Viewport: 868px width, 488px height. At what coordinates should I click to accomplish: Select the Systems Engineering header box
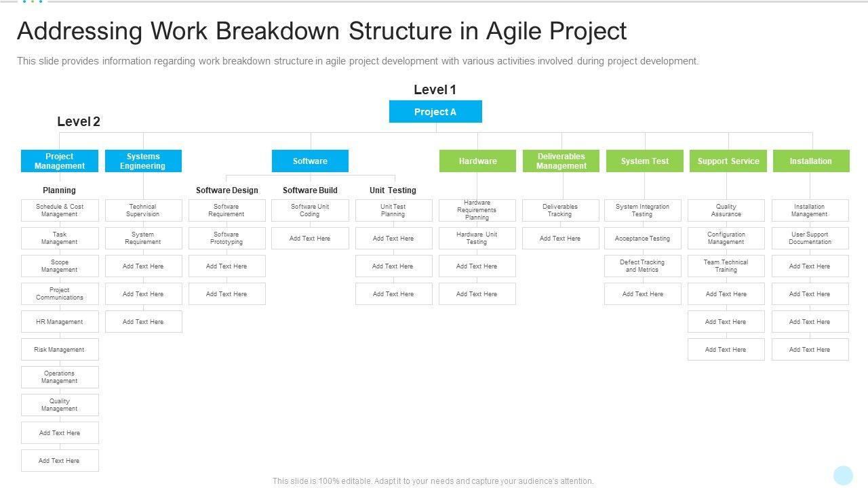pos(143,161)
